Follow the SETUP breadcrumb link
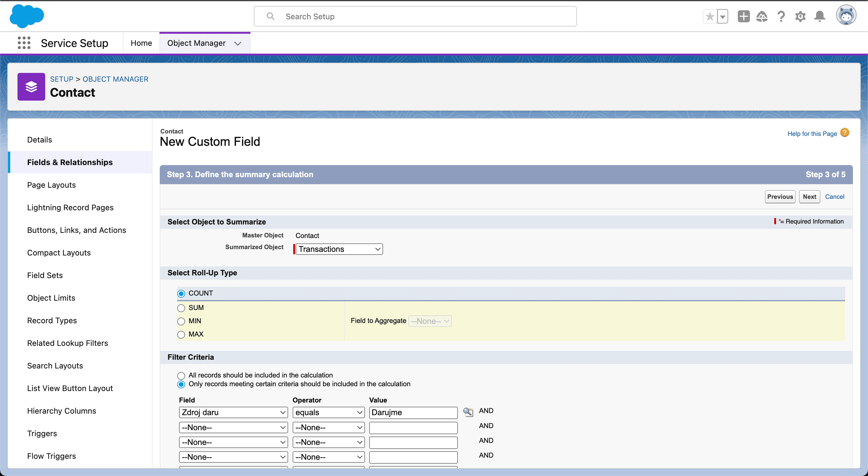This screenshot has height=476, width=868. (62, 79)
